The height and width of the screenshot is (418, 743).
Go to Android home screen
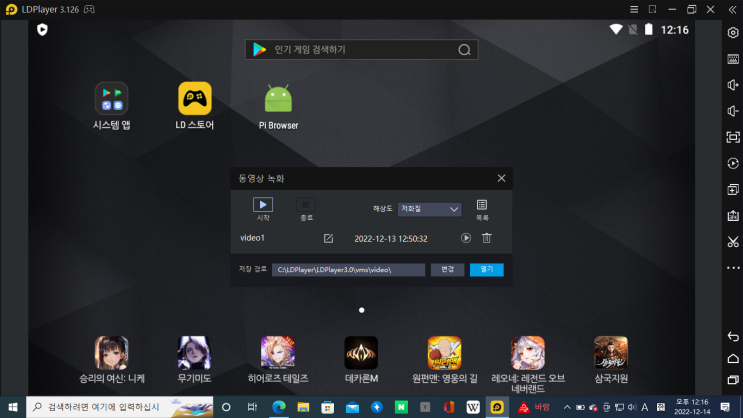(733, 358)
